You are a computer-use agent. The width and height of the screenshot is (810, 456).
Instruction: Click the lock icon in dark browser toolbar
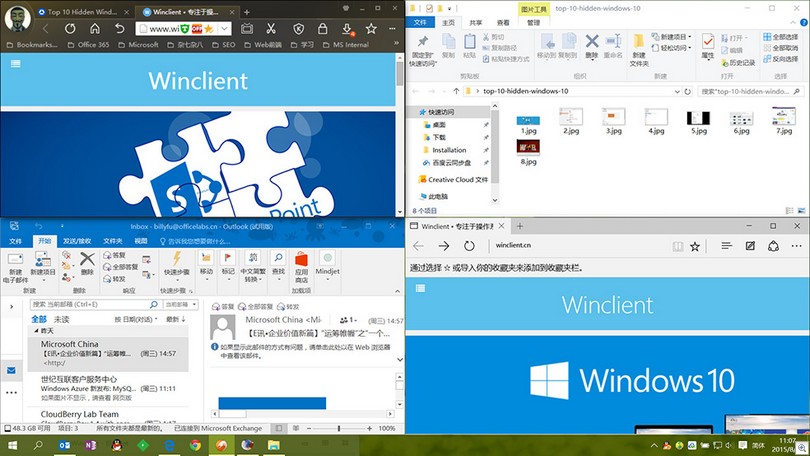click(x=322, y=29)
